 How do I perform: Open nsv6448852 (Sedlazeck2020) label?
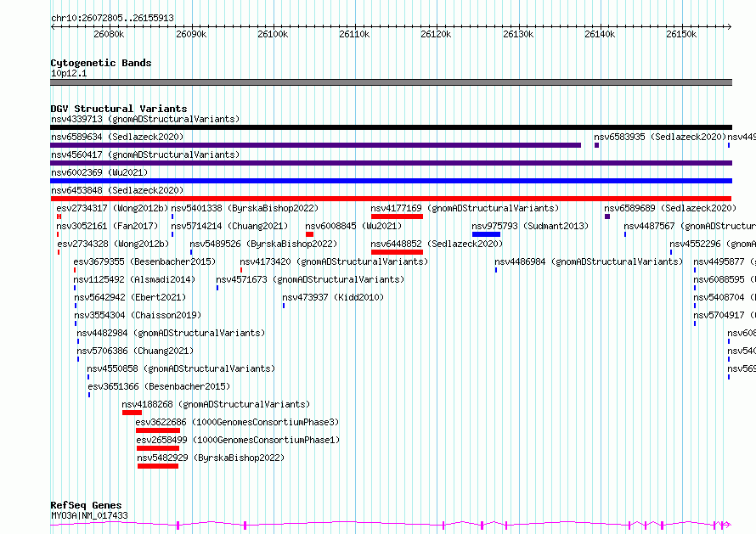click(x=437, y=244)
